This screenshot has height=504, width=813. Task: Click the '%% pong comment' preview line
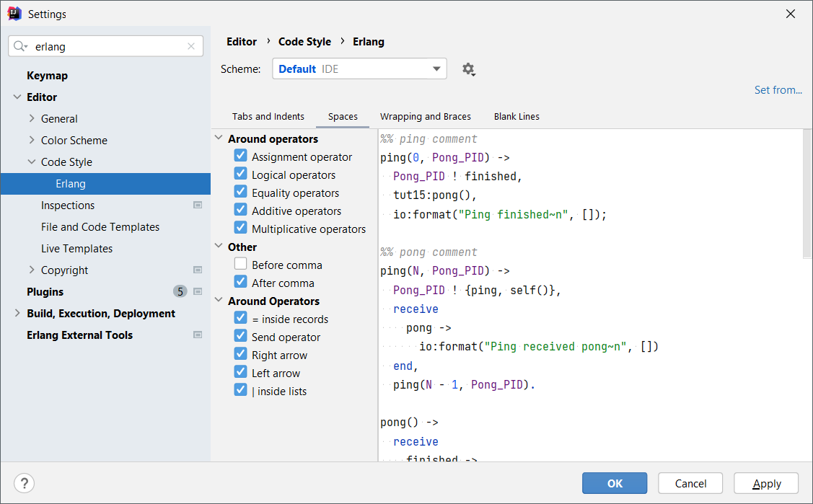[x=429, y=252]
